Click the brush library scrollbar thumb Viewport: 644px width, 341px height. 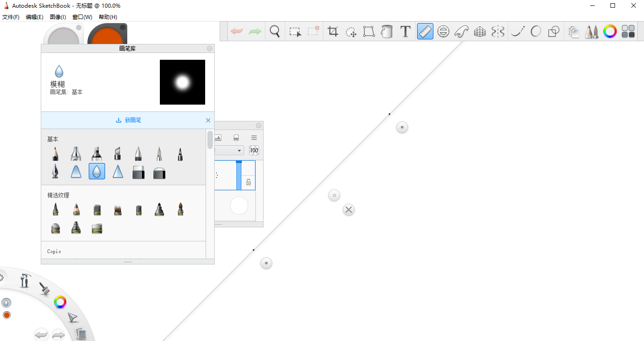pyautogui.click(x=210, y=139)
